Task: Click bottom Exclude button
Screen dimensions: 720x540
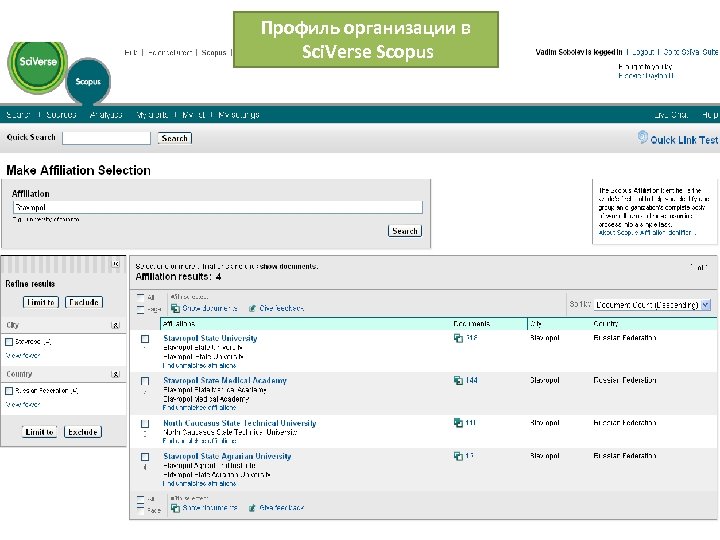Action: pyautogui.click(x=83, y=432)
